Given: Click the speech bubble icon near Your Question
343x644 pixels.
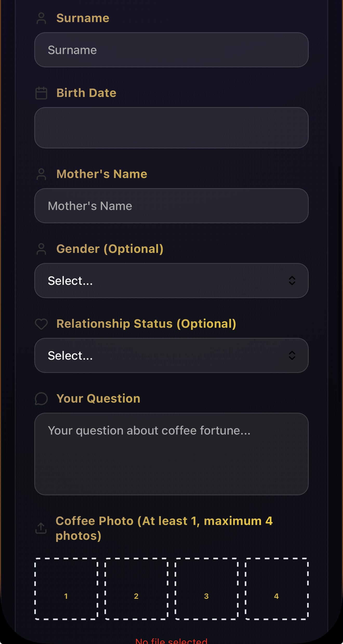Looking at the screenshot, I should click(41, 399).
